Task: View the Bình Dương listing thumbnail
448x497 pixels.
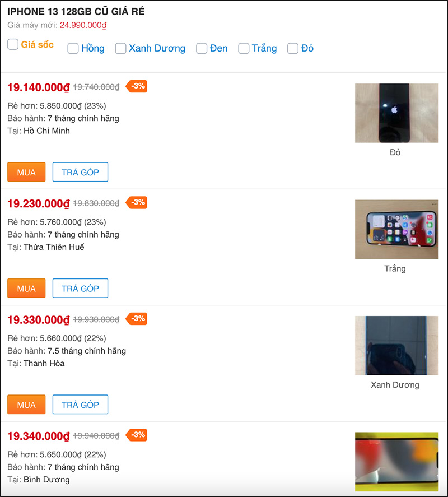Action: (x=396, y=462)
